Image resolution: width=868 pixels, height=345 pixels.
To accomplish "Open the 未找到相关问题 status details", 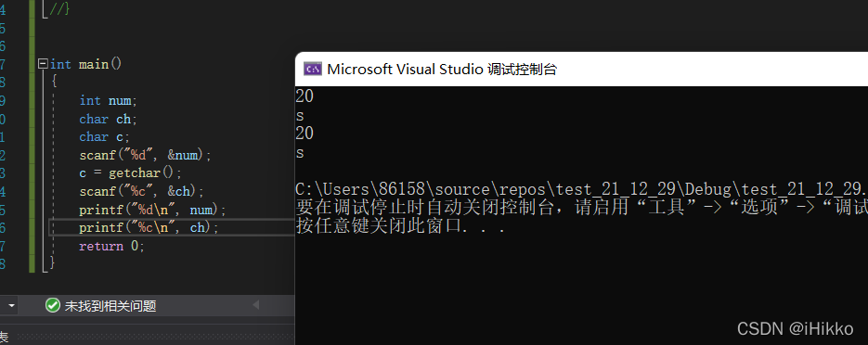I will click(x=110, y=306).
